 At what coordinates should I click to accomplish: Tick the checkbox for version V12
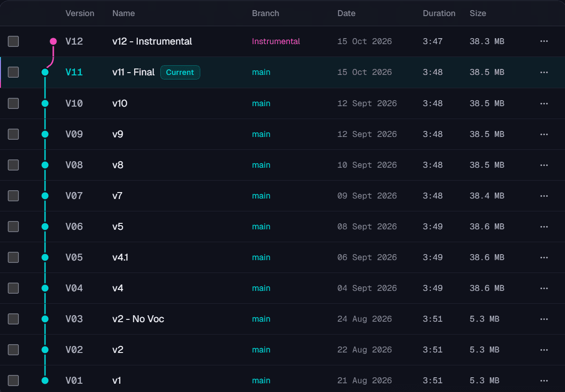pyautogui.click(x=13, y=41)
